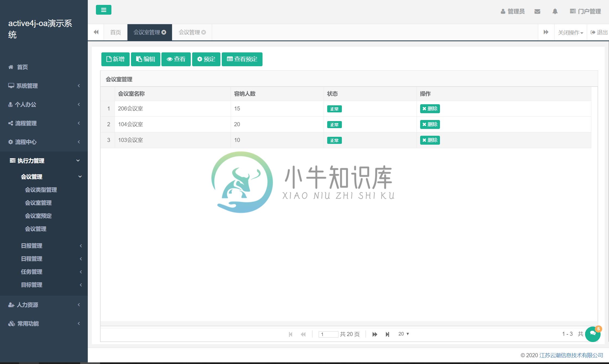Open the 江苏云潮信息技术有限公司 link
Image resolution: width=609 pixels, height=364 pixels.
(571, 355)
